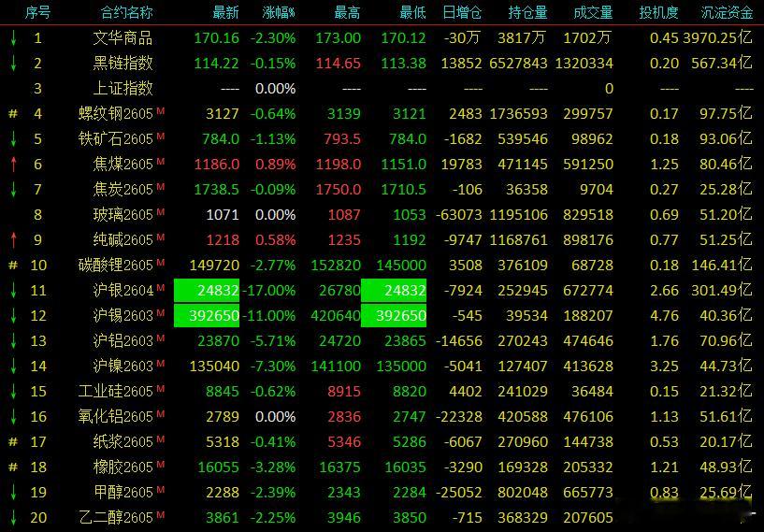This screenshot has height=532, width=764.
Task: Click the -63073 daily position change of 玻璃
Action: (459, 215)
